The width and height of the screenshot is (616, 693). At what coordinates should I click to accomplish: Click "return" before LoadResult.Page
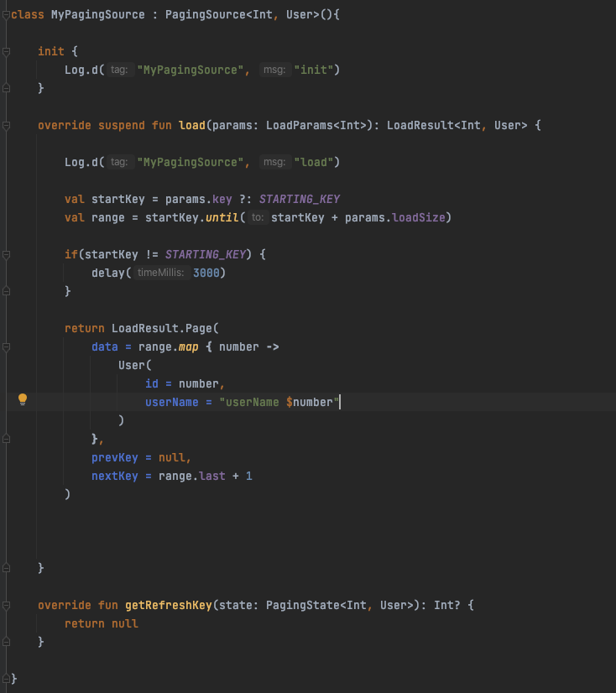85,328
